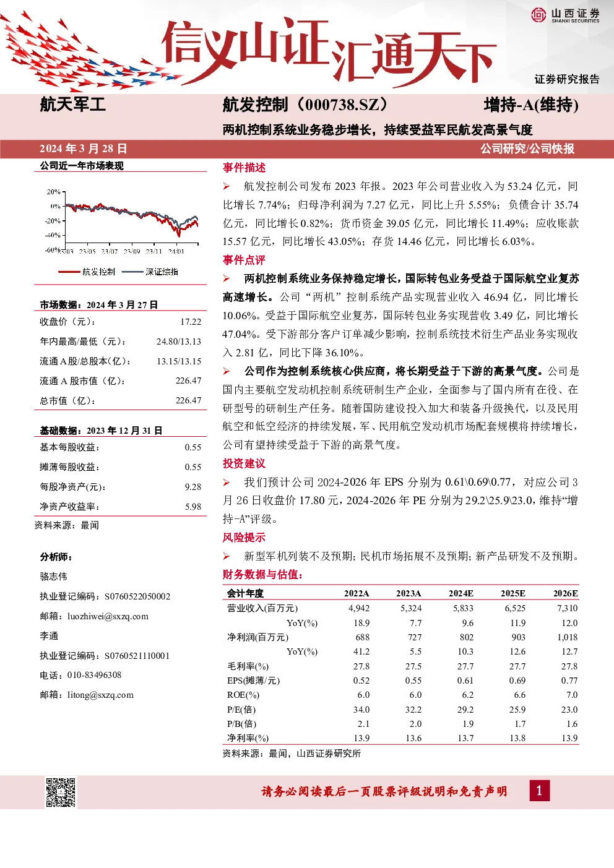Click the 分析师： label
This screenshot has width=614, height=868.
56,557
